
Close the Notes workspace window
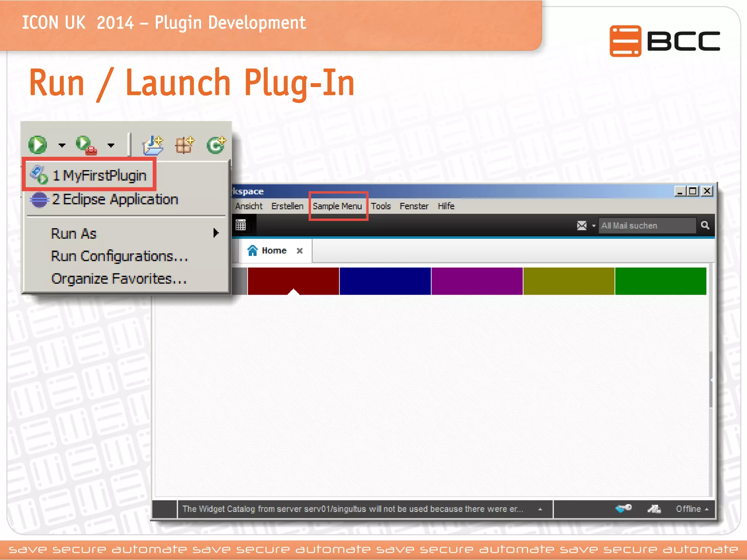(x=707, y=191)
